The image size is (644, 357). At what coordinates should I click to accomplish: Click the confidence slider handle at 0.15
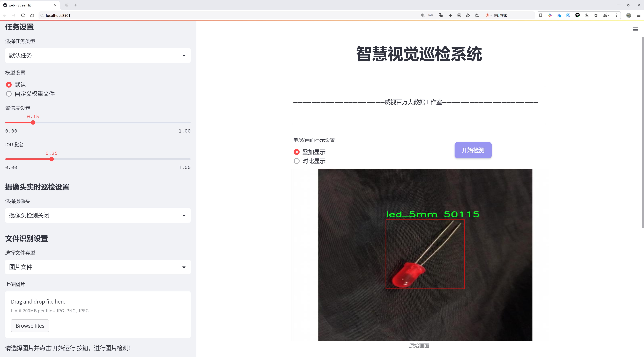(33, 123)
